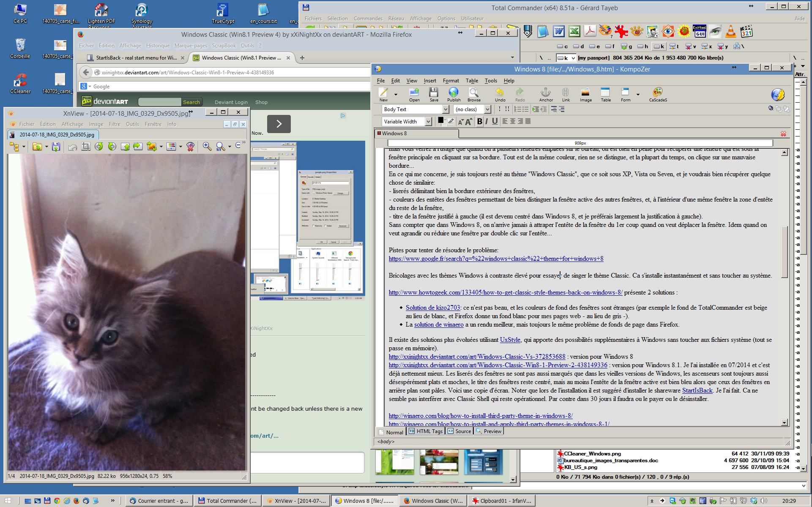The height and width of the screenshot is (507, 812).
Task: Open the UxStyle link
Action: pos(510,340)
